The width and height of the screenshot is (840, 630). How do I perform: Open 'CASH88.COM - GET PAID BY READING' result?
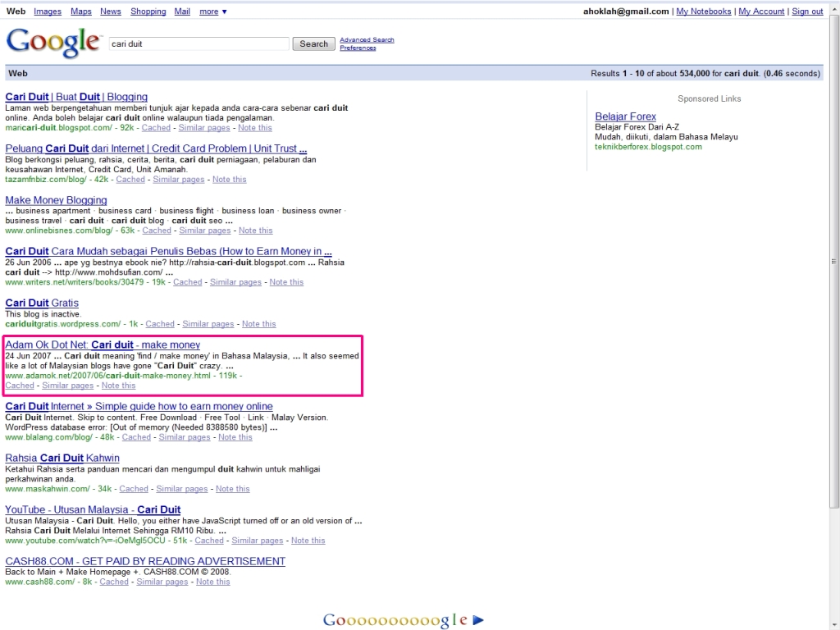tap(145, 561)
